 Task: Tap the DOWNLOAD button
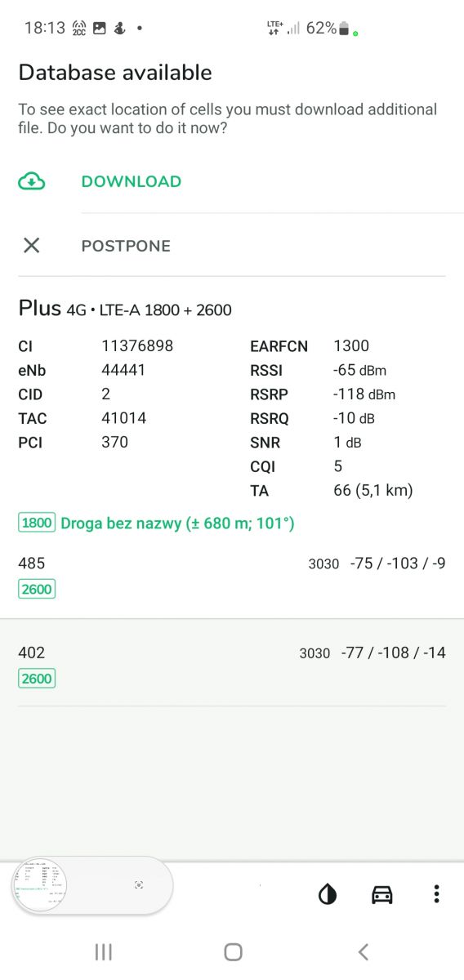pyautogui.click(x=132, y=181)
